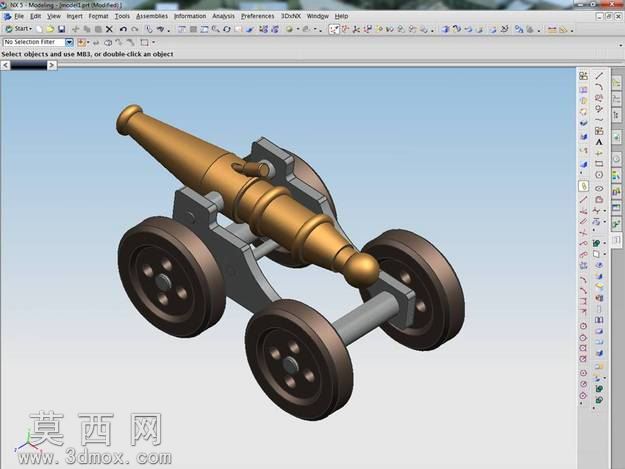Click the highlighted paperclip-like feature icon
The height and width of the screenshot is (469, 625).
click(x=584, y=186)
